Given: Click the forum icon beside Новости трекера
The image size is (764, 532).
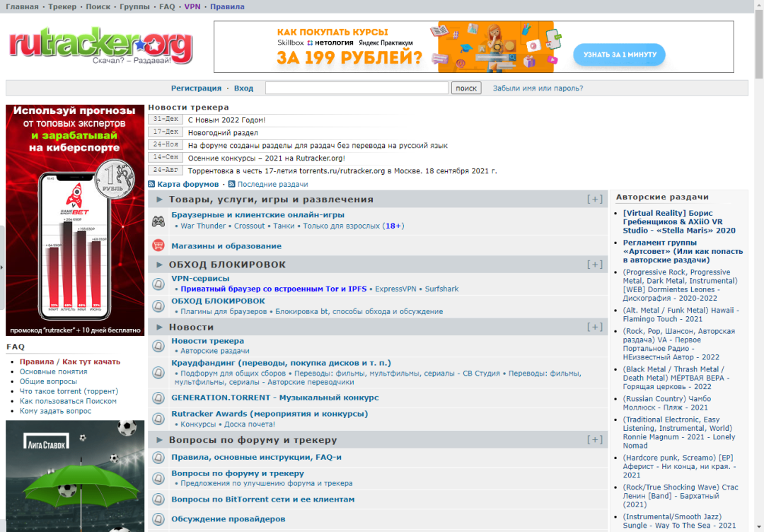Looking at the screenshot, I should point(158,346).
